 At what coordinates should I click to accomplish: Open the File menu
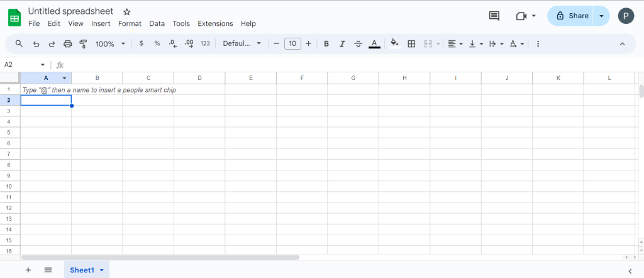34,23
